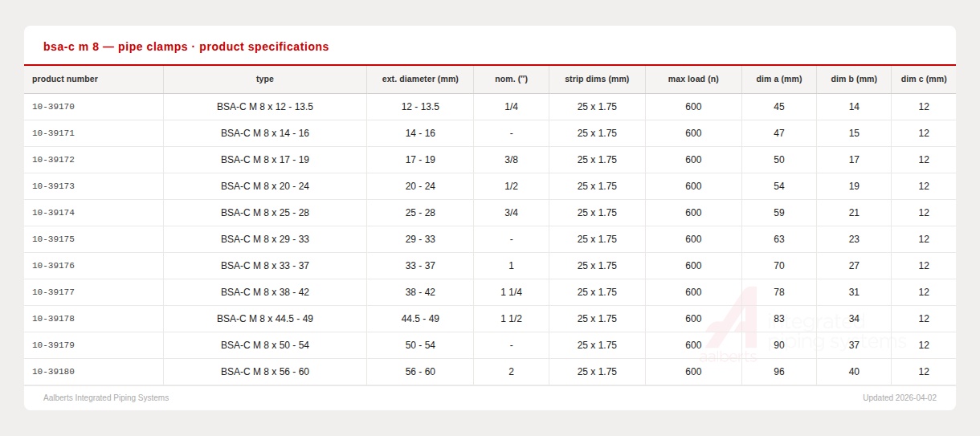The height and width of the screenshot is (436, 980).
Task: Click the 'Aalberts Integrated Piping Systems' footer text
Action: click(106, 398)
